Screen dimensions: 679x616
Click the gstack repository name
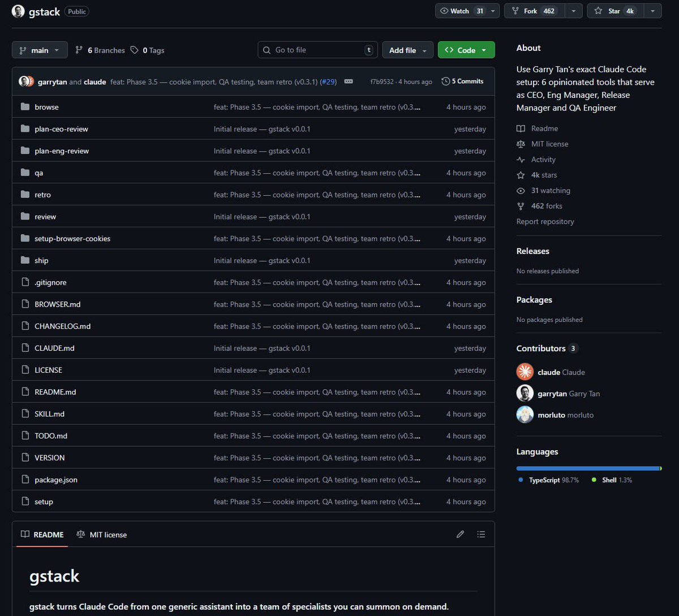(44, 12)
